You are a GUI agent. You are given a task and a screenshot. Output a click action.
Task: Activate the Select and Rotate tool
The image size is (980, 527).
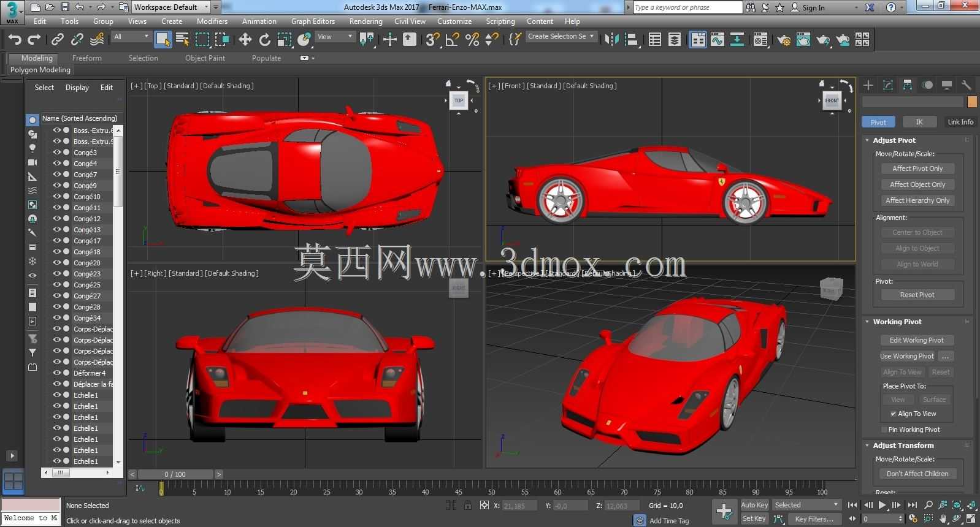[264, 40]
